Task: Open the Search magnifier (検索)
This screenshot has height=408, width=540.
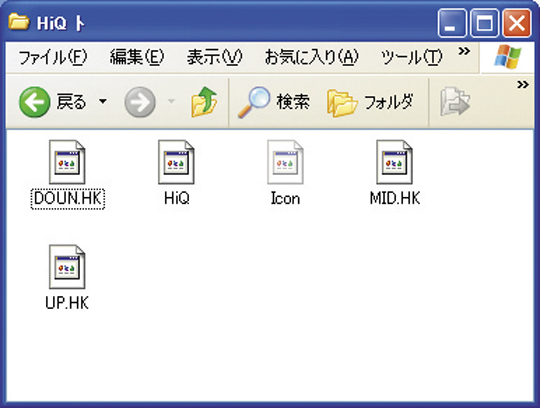Action: (x=254, y=102)
